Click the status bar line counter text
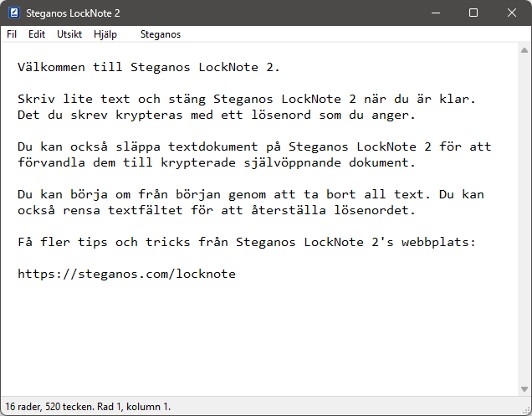The width and height of the screenshot is (532, 416). (88, 407)
